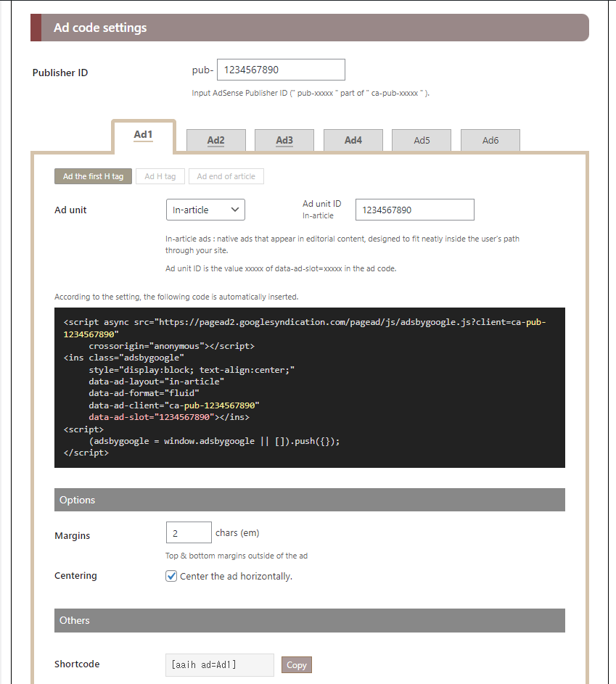The image size is (616, 684).
Task: Click the shortcode field '[aaih ad=Ad1]'
Action: tap(219, 665)
